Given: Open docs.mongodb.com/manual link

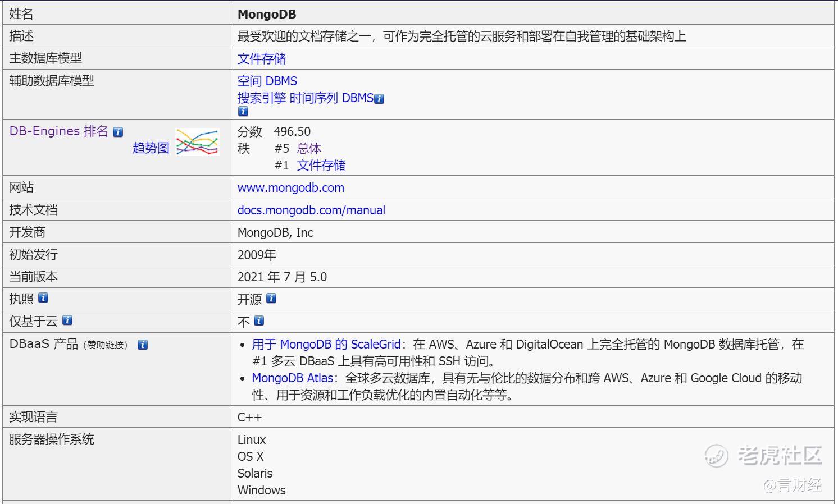Looking at the screenshot, I should coord(312,210).
